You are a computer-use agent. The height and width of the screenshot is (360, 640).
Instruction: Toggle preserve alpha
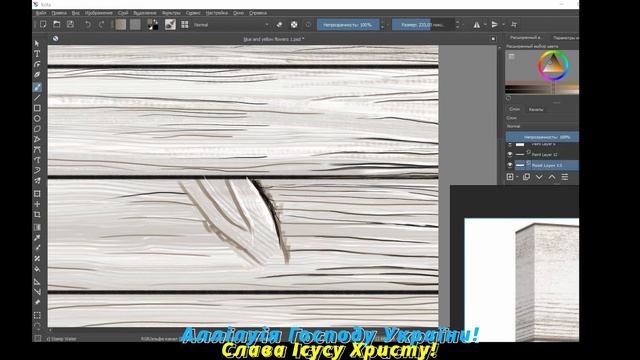coord(294,24)
